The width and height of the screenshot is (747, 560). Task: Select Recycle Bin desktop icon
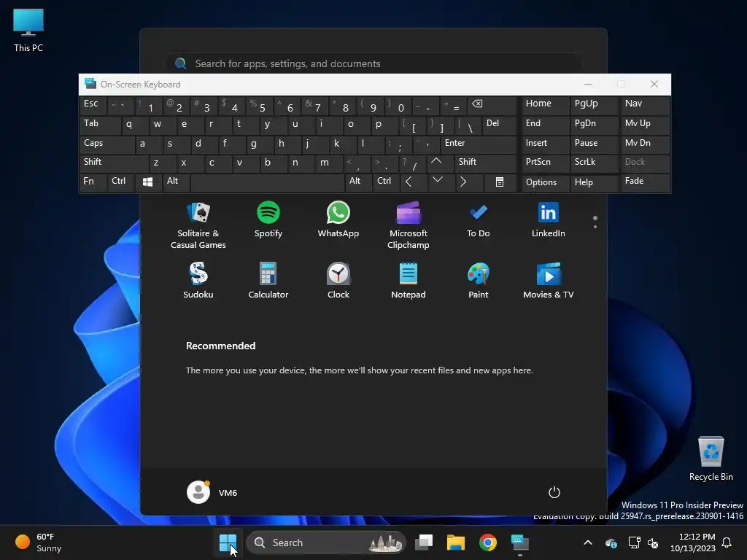coord(711,459)
